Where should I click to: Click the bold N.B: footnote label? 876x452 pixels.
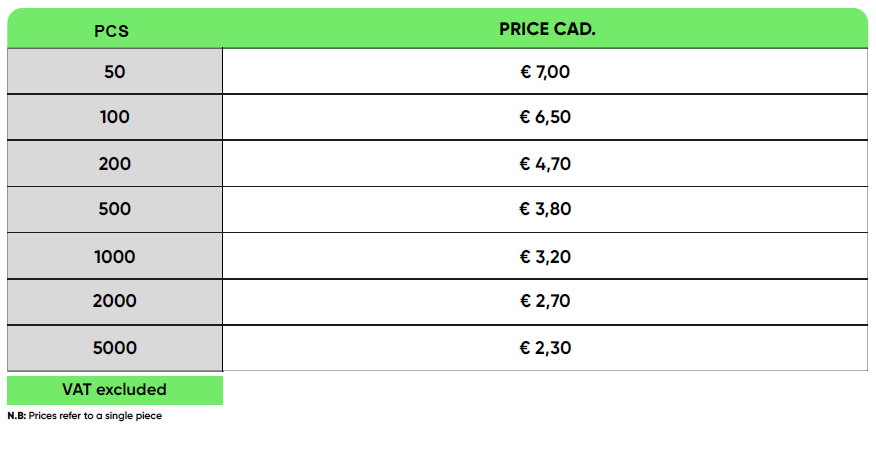(x=16, y=416)
